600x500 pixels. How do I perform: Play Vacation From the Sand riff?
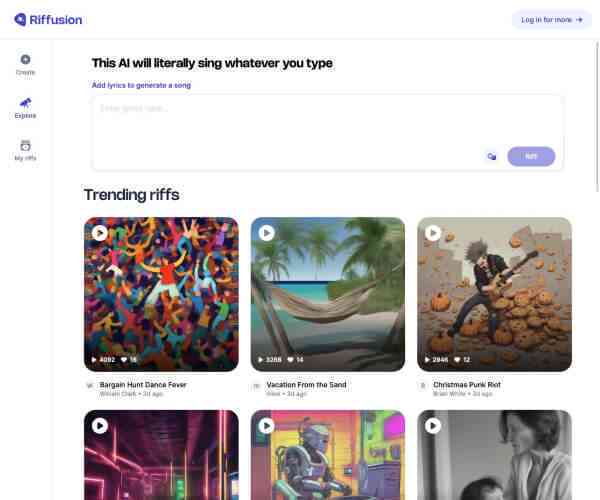[x=266, y=233]
